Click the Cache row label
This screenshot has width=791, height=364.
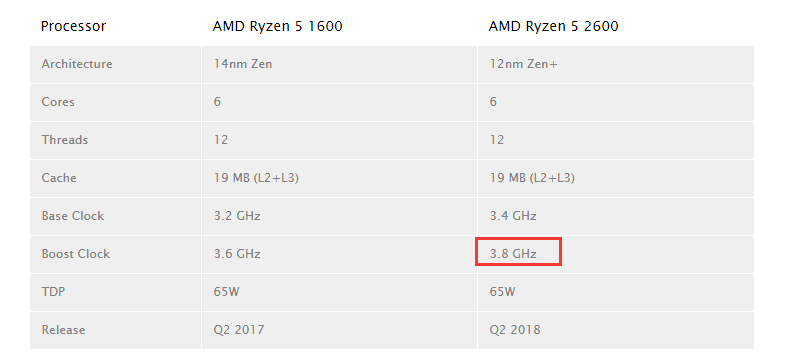(59, 178)
